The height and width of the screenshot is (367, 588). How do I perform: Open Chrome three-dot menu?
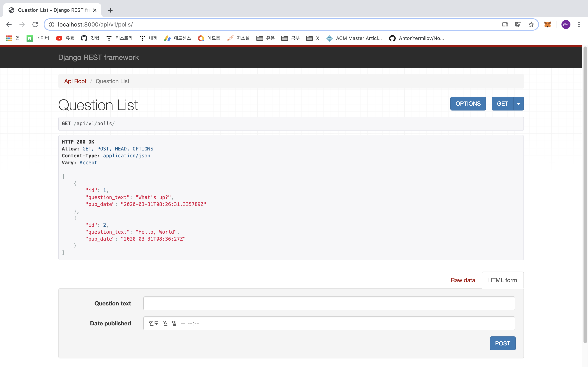579,24
